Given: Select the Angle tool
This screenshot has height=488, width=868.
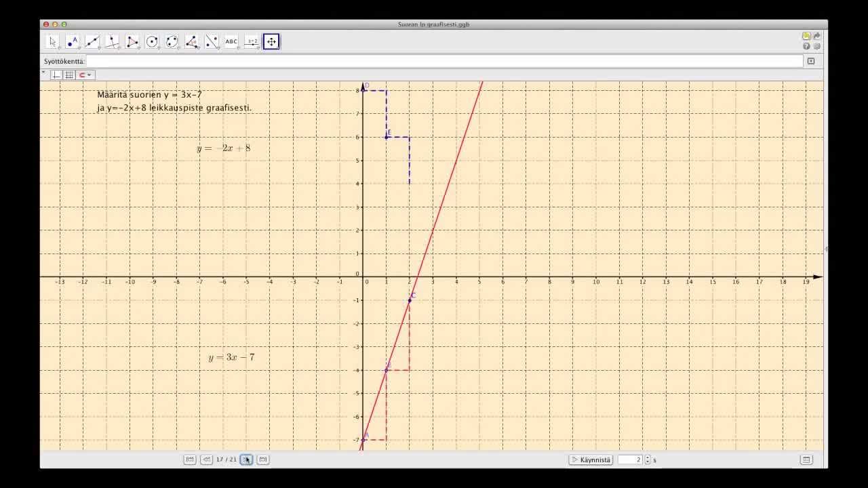Looking at the screenshot, I should coord(192,42).
